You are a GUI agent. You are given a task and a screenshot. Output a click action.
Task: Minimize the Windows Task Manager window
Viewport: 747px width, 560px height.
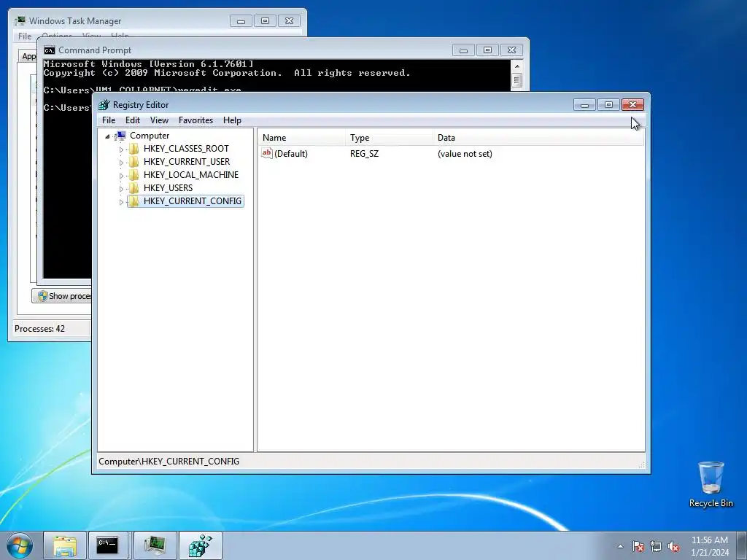coord(241,21)
